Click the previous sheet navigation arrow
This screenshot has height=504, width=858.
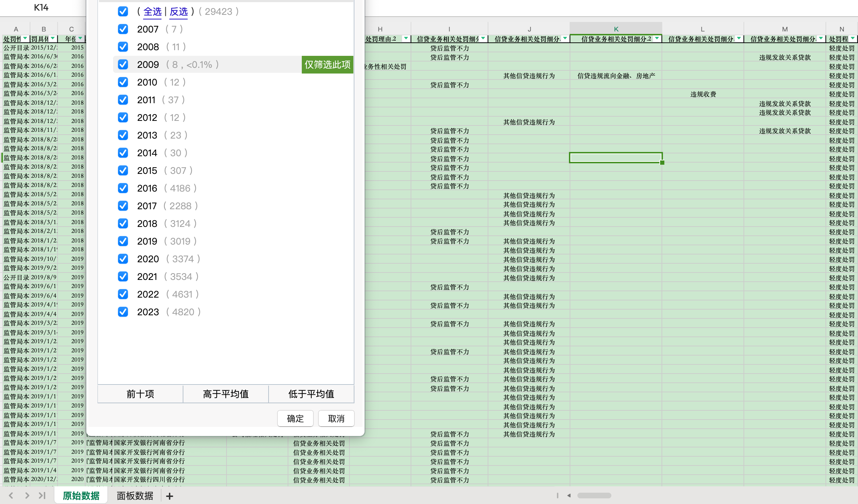click(11, 496)
